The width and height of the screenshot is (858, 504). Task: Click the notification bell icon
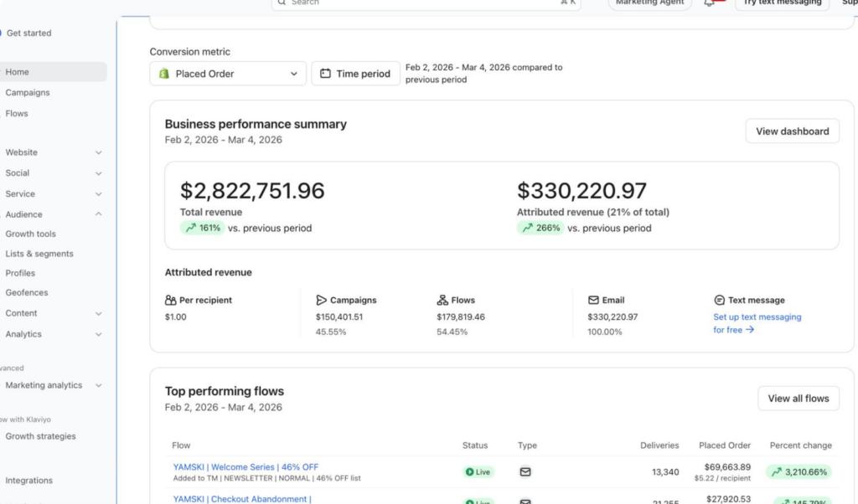[x=710, y=3]
